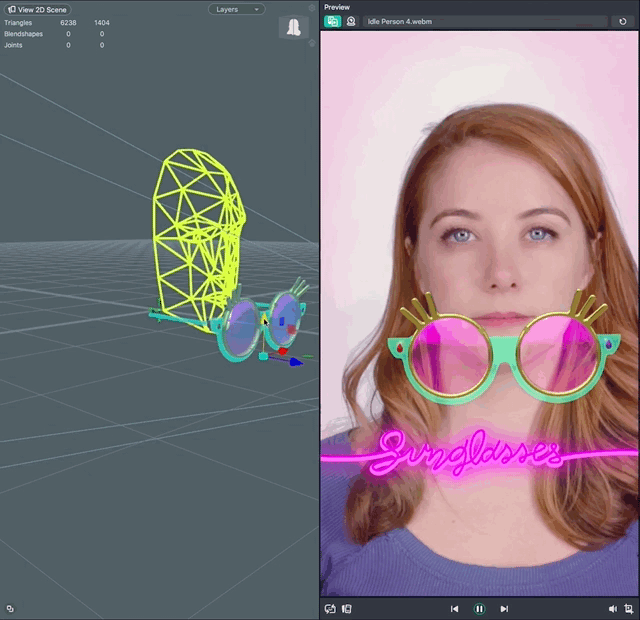Click the Preview panel title
This screenshot has width=640, height=620.
pyautogui.click(x=337, y=7)
